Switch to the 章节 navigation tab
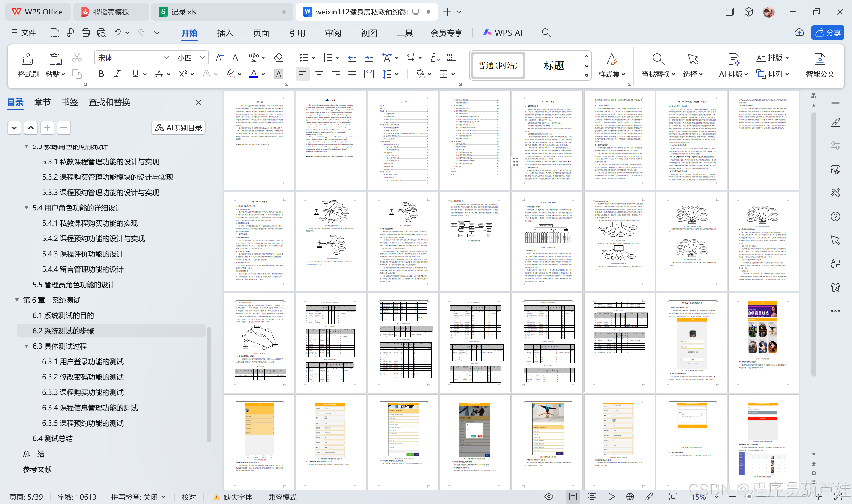Viewport: 852px width, 504px height. coord(42,102)
